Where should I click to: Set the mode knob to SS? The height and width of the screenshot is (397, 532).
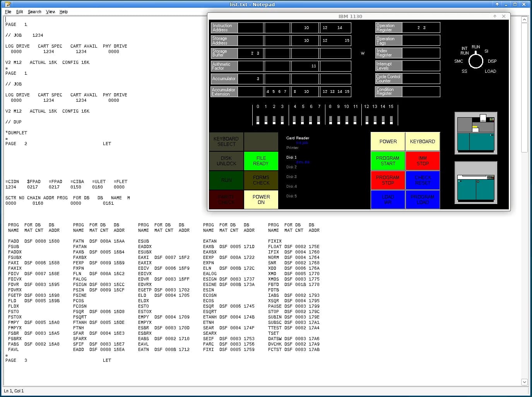[x=464, y=71]
